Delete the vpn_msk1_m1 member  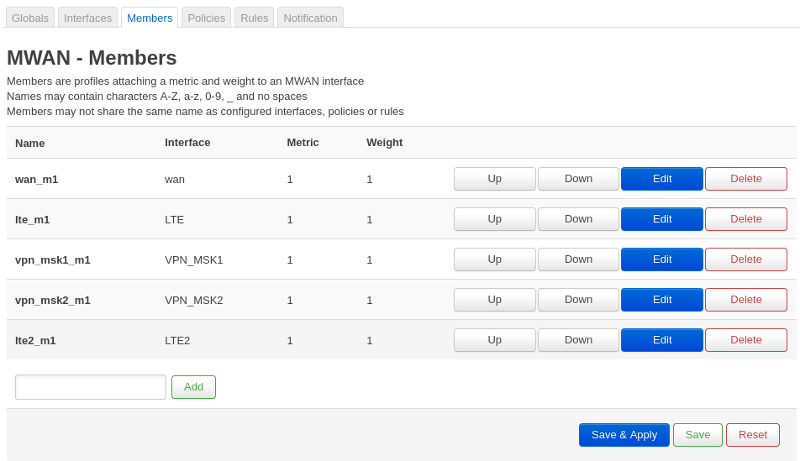(746, 259)
